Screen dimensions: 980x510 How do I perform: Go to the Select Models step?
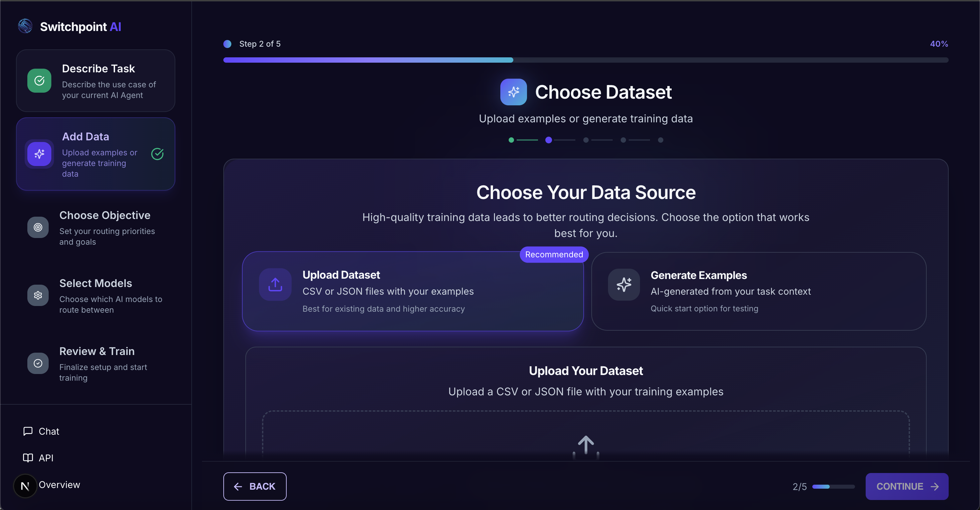(95, 296)
